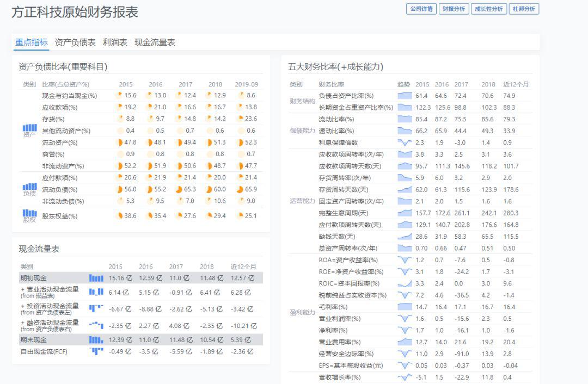588x384 pixels.
Task: Open the 公司详情 button
Action: point(421,9)
